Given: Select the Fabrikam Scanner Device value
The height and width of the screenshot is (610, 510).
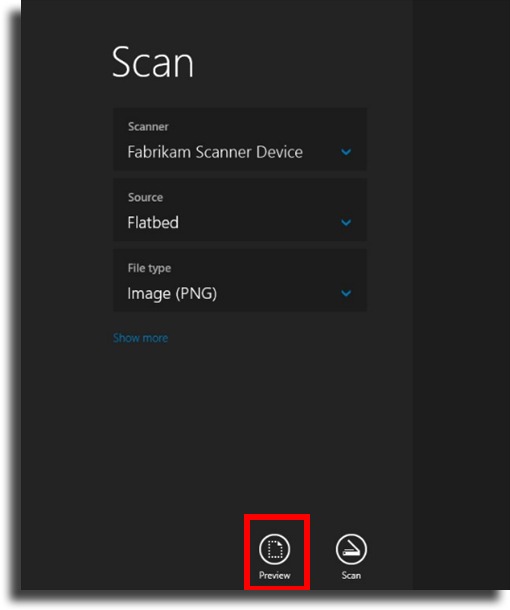Looking at the screenshot, I should (x=215, y=152).
